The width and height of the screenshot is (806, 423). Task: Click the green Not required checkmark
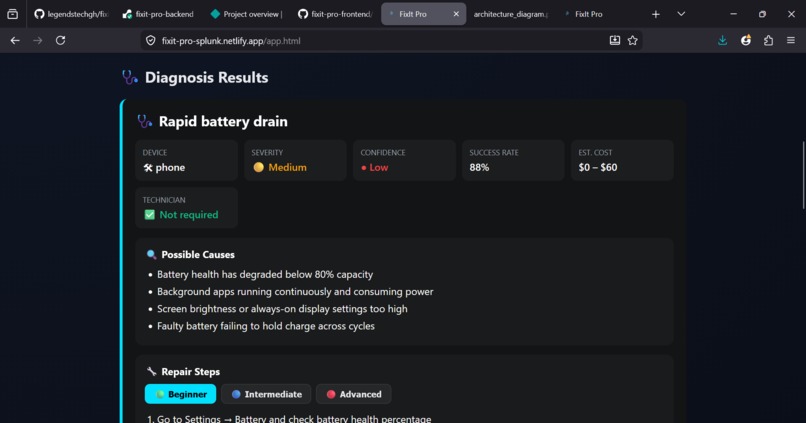(x=150, y=215)
